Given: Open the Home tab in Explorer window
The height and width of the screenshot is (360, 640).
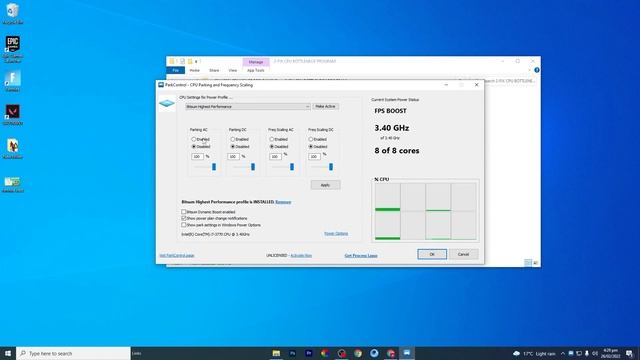Looking at the screenshot, I should click(x=195, y=70).
